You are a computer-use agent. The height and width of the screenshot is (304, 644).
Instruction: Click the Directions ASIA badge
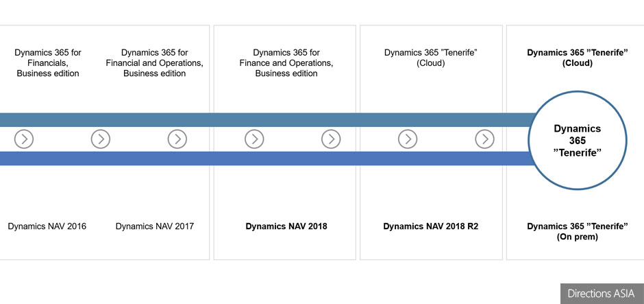click(602, 294)
